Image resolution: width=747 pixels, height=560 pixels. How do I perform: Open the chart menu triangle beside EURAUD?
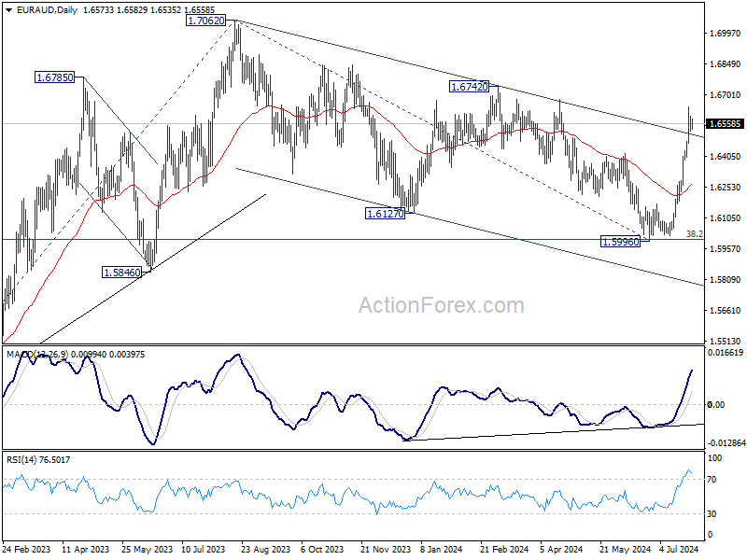(8, 10)
